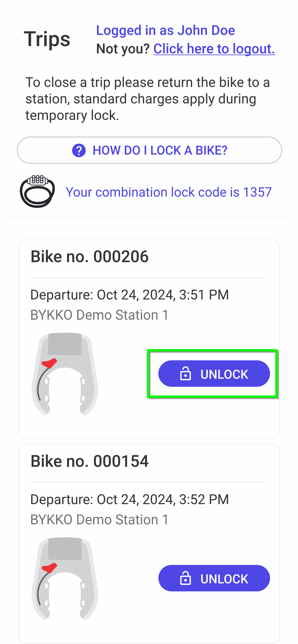The width and height of the screenshot is (298, 644).
Task: Open the How do I lock a bike help
Action: coord(149,150)
